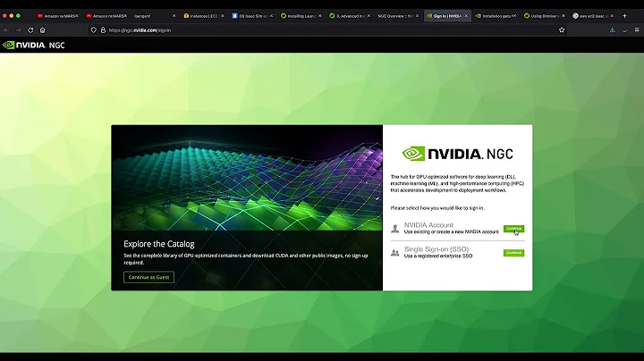The image size is (644, 361).
Task: Continue with Single Sign-on (SSO)
Action: pyautogui.click(x=513, y=253)
